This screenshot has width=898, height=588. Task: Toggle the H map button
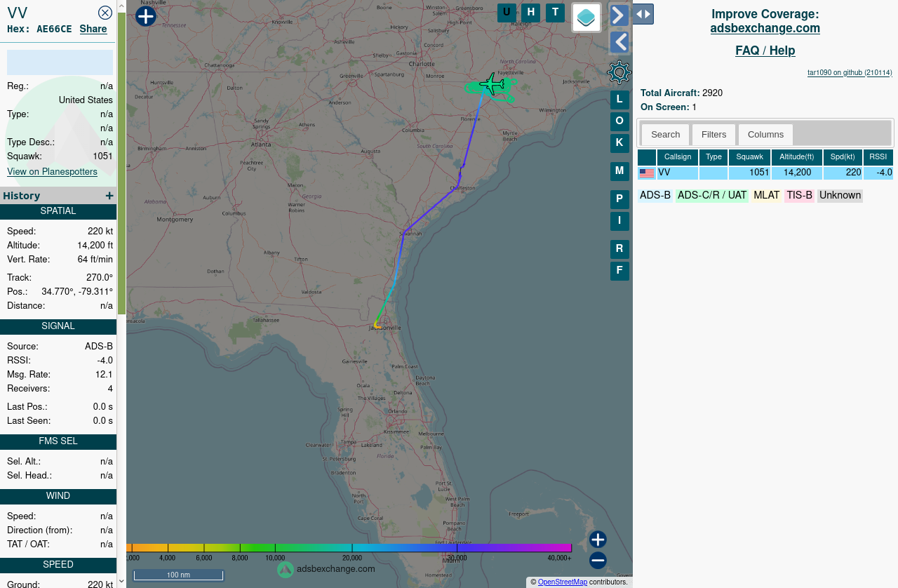(531, 13)
